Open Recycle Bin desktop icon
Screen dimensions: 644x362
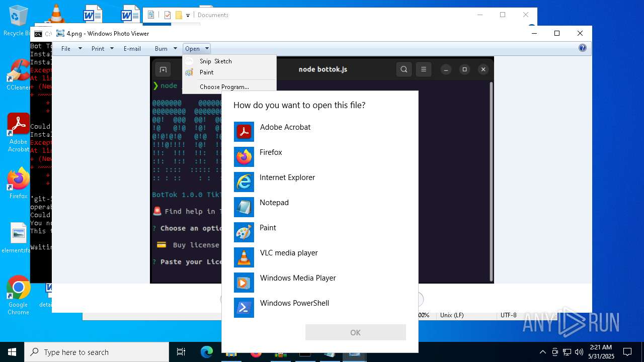[x=17, y=22]
